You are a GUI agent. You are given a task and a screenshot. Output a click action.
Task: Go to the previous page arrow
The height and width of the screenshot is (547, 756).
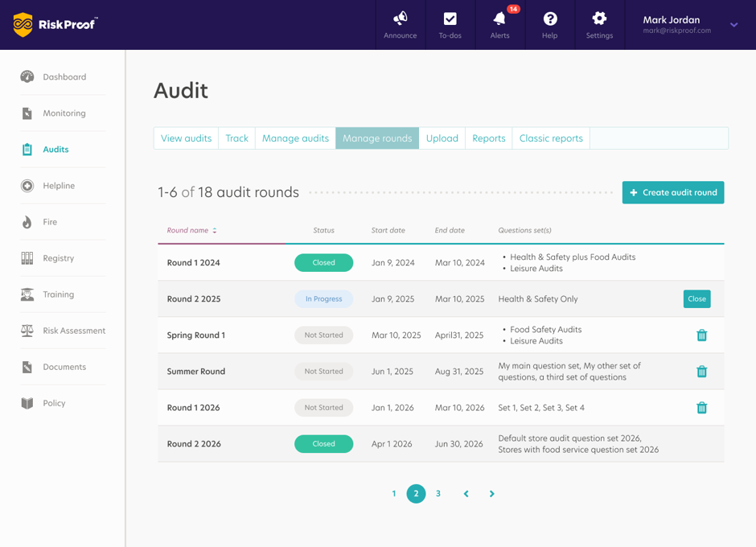(466, 493)
